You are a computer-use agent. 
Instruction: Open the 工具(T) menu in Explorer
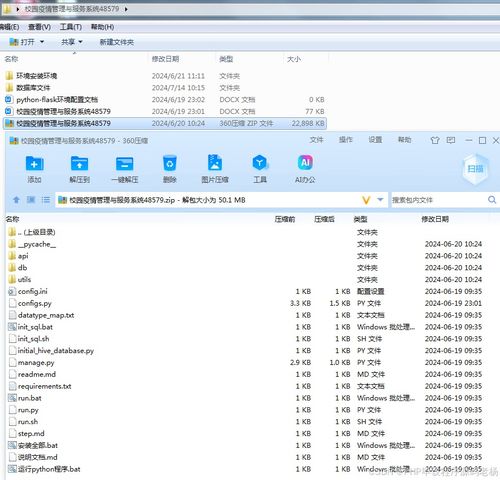(71, 27)
